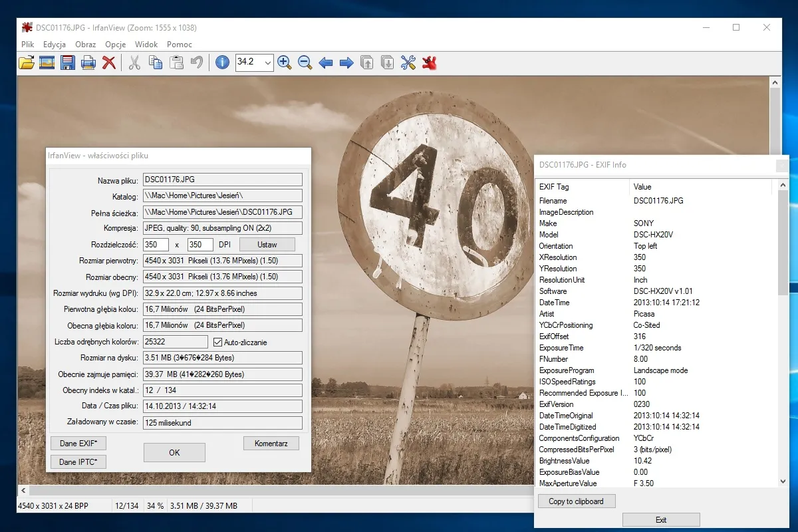Click Copy to clipboard in EXIF Info window

pyautogui.click(x=576, y=501)
